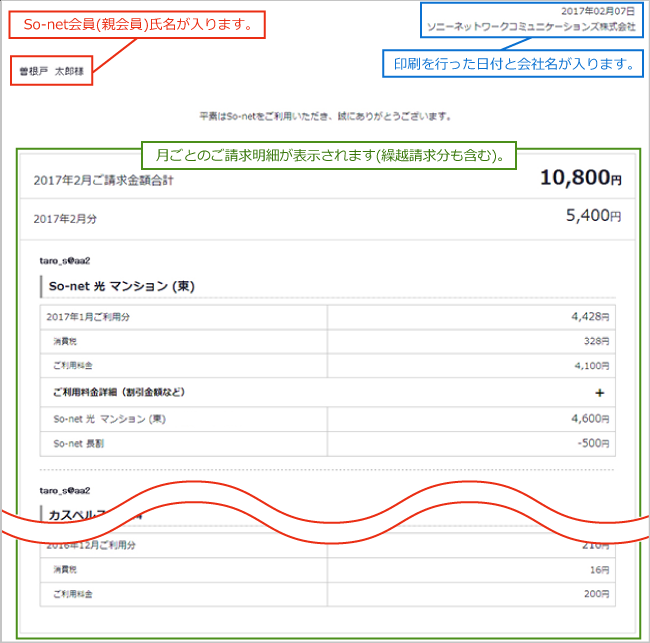
Task: Click the 4,100円 usage fee value
Action: (x=591, y=366)
